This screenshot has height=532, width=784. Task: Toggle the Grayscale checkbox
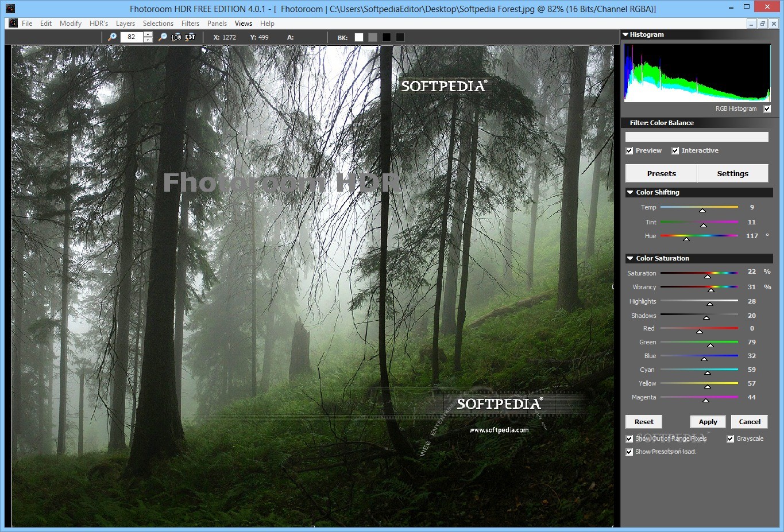pos(731,439)
